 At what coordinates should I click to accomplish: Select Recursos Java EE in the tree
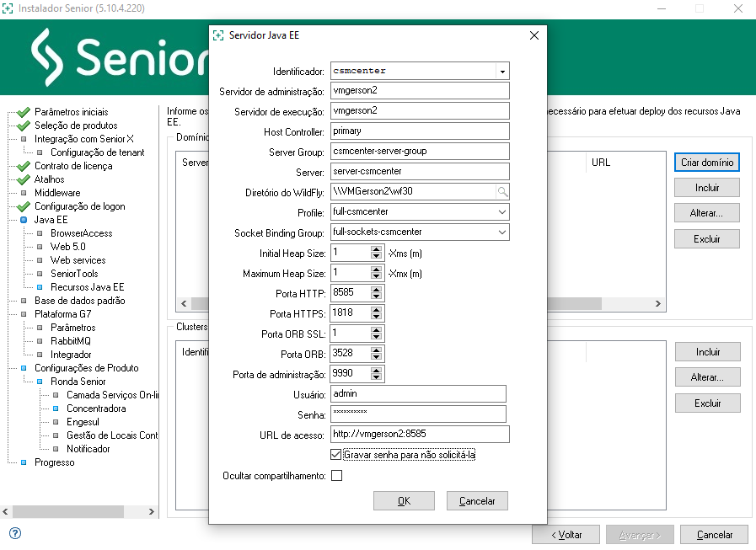point(87,287)
